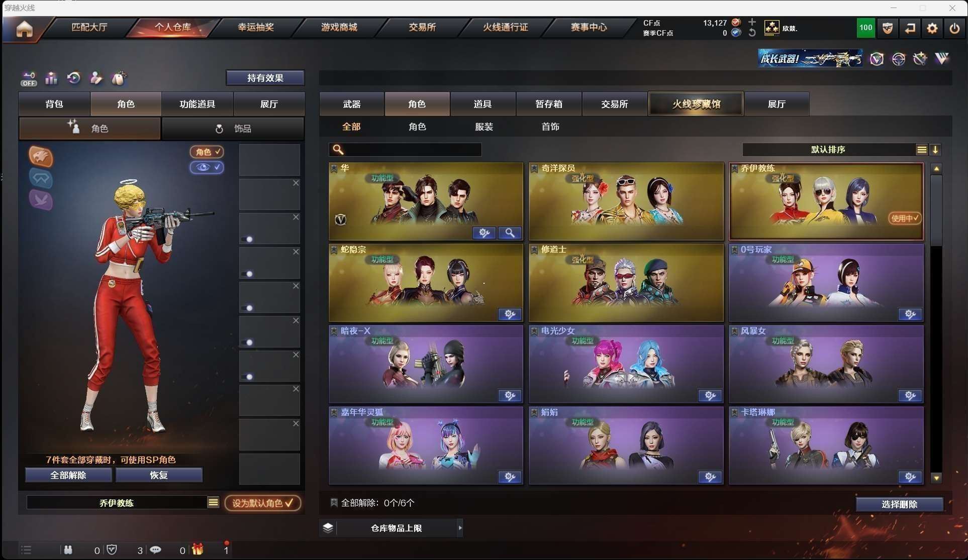
Task: Click the 成长武器 banner icon
Action: (810, 59)
